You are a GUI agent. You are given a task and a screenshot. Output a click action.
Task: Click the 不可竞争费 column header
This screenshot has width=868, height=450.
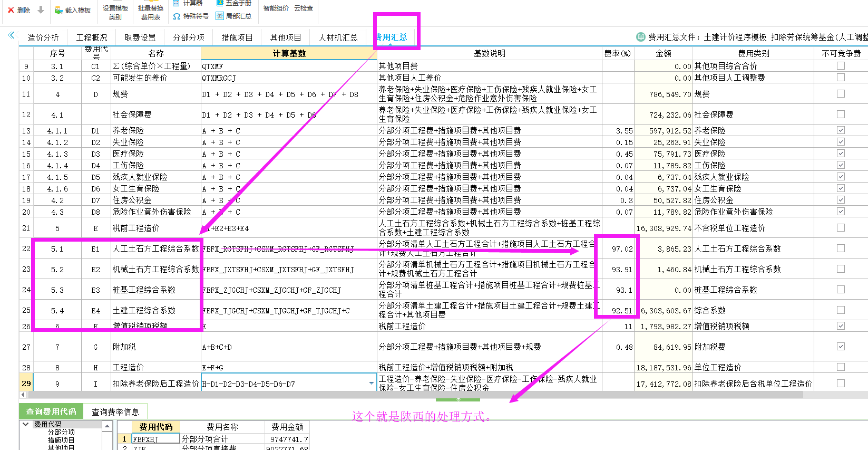pos(841,53)
